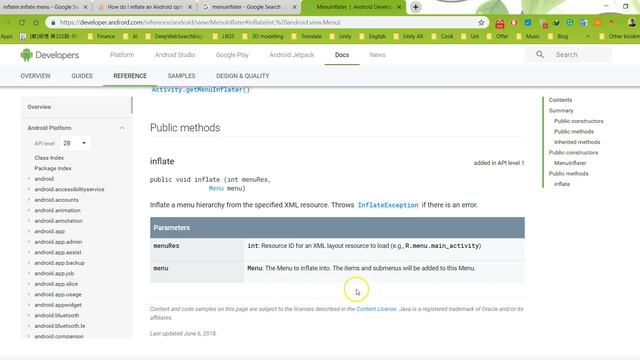Viewport: 640px width, 360px height.
Task: Expand the android.appwidget package arrow
Action: [x=29, y=305]
